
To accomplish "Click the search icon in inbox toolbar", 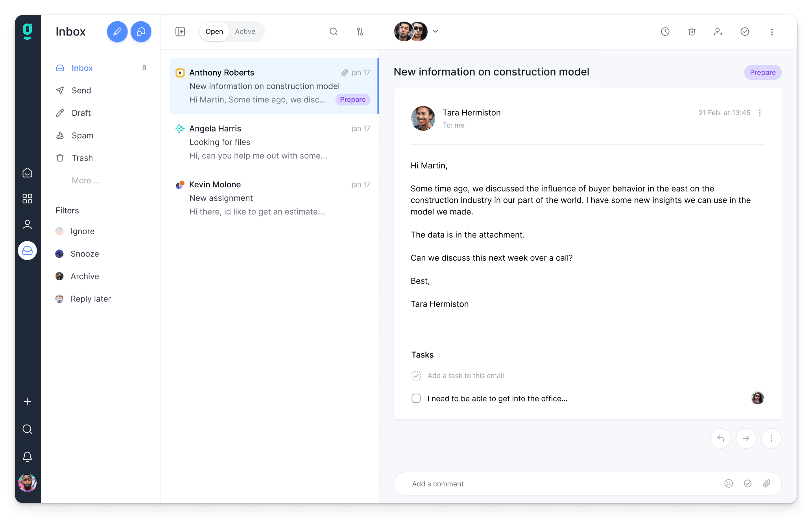I will click(x=333, y=31).
